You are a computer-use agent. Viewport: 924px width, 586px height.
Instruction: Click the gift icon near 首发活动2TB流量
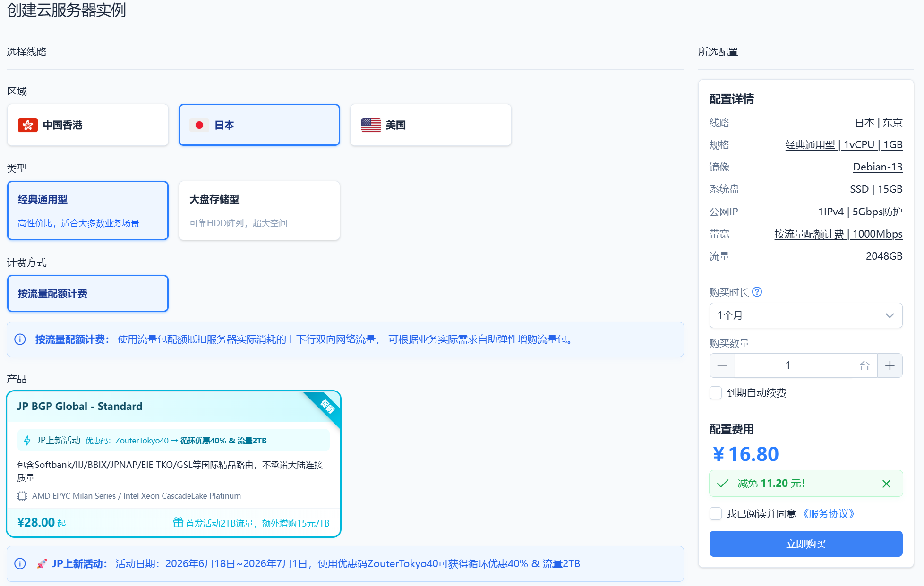[178, 522]
